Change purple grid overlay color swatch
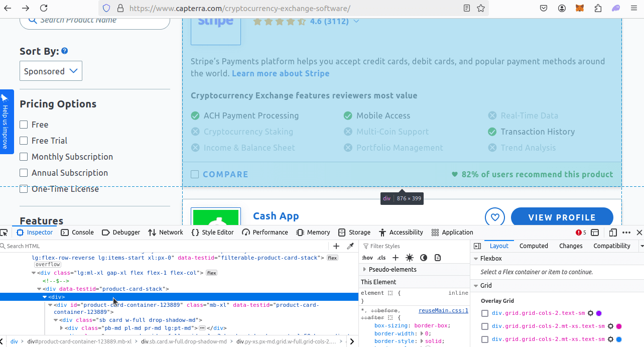Image resolution: width=644 pixels, height=347 pixels. pyautogui.click(x=599, y=313)
